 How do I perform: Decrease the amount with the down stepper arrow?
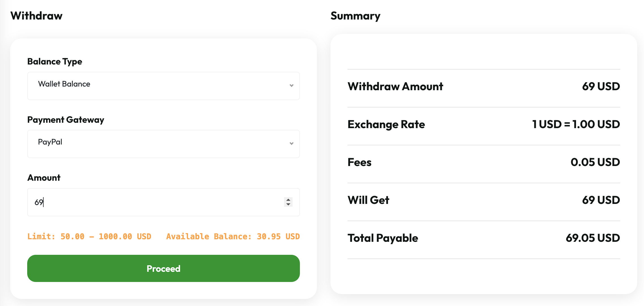[288, 204]
